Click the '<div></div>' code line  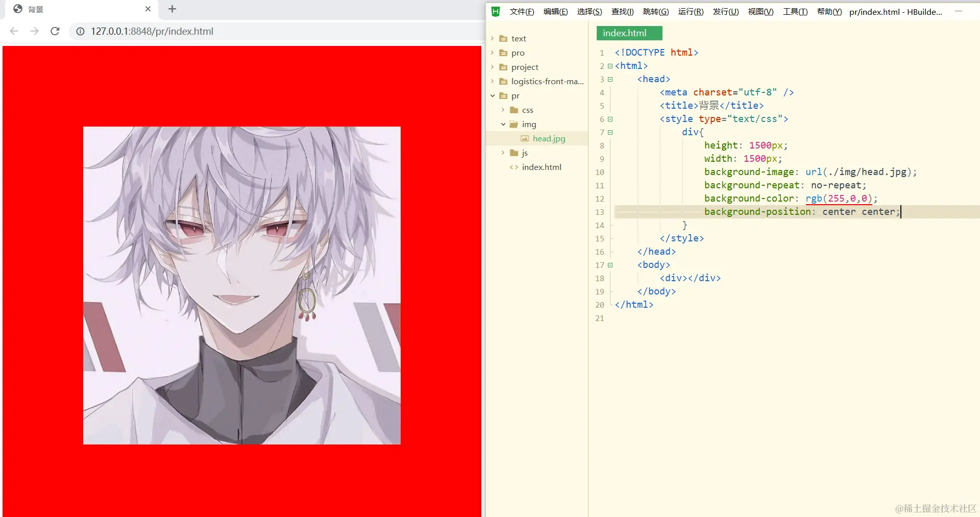tap(690, 278)
